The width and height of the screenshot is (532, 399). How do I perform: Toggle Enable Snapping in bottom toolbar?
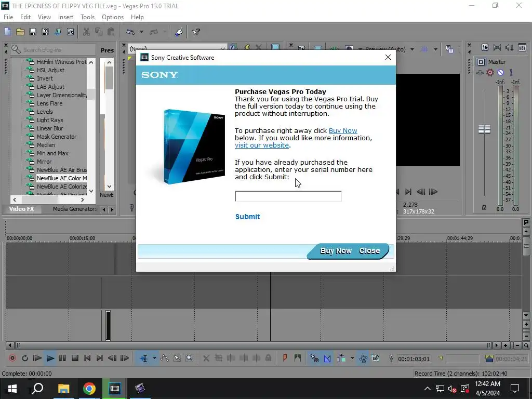coord(314,358)
